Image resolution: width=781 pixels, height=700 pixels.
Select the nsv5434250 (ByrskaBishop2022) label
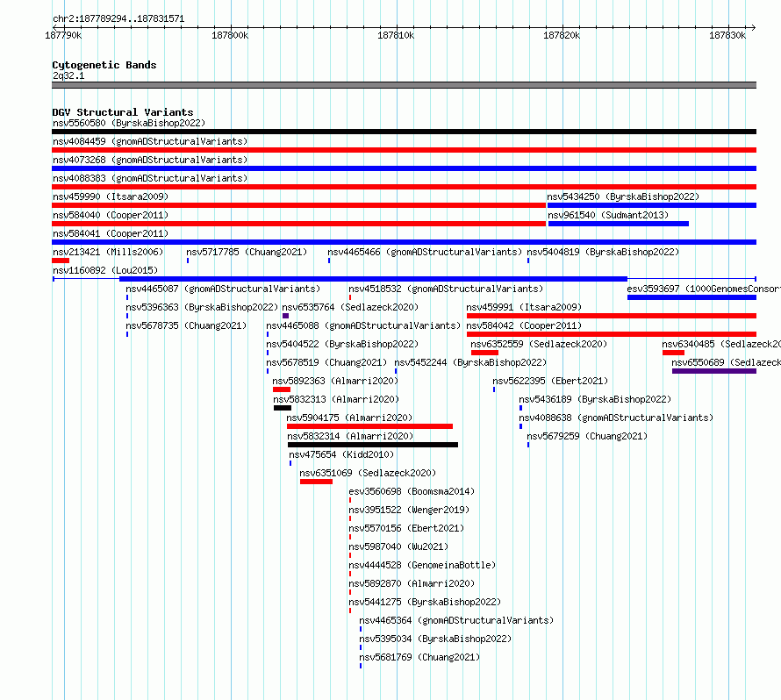pos(623,196)
